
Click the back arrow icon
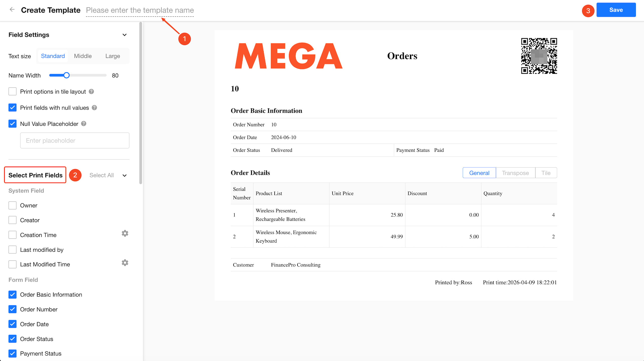coord(12,10)
